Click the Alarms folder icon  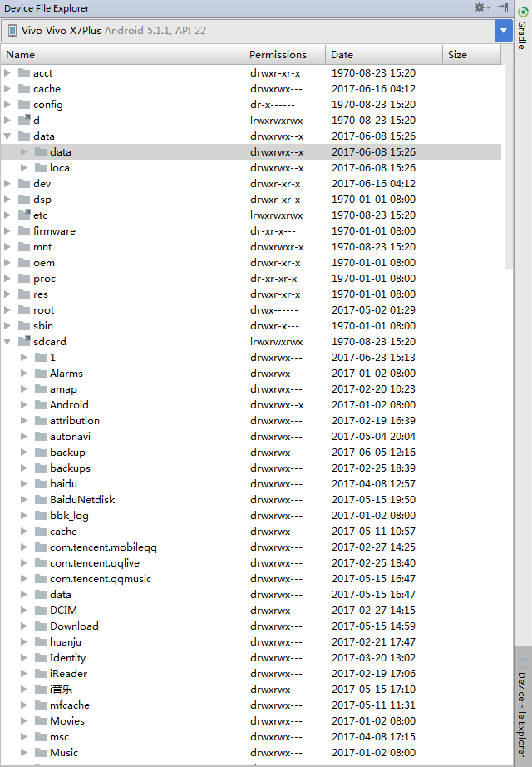pyautogui.click(x=41, y=374)
